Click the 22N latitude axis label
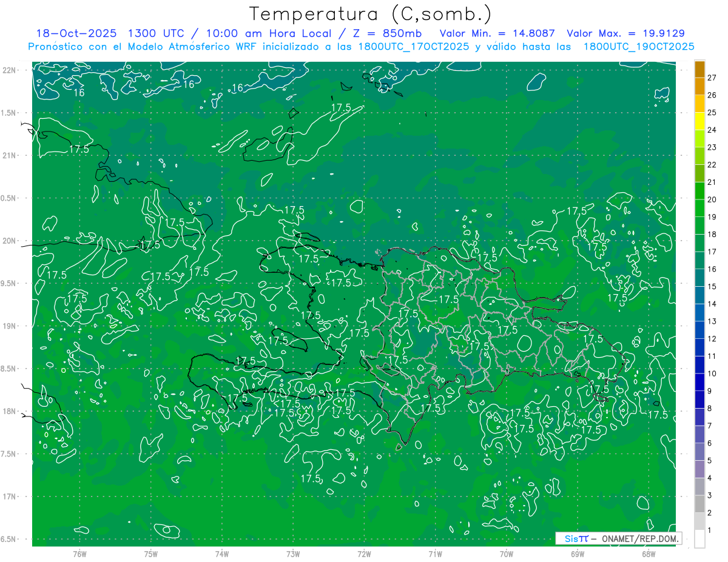The height and width of the screenshot is (562, 728). coord(10,70)
